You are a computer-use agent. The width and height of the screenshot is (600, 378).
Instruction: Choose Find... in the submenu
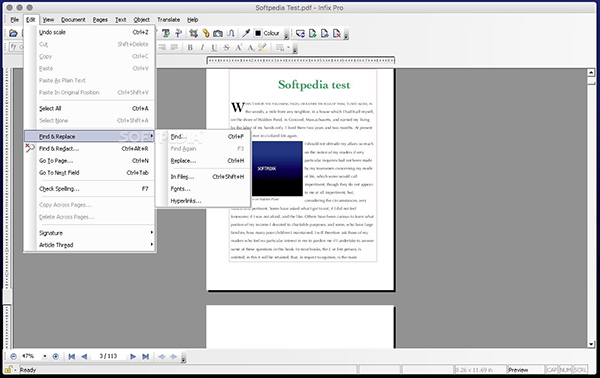click(x=203, y=136)
